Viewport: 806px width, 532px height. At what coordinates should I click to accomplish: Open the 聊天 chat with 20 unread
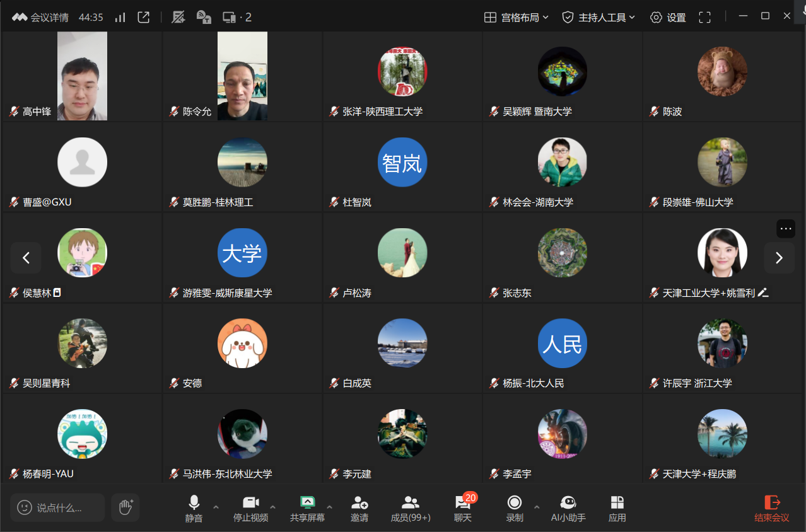point(463,508)
